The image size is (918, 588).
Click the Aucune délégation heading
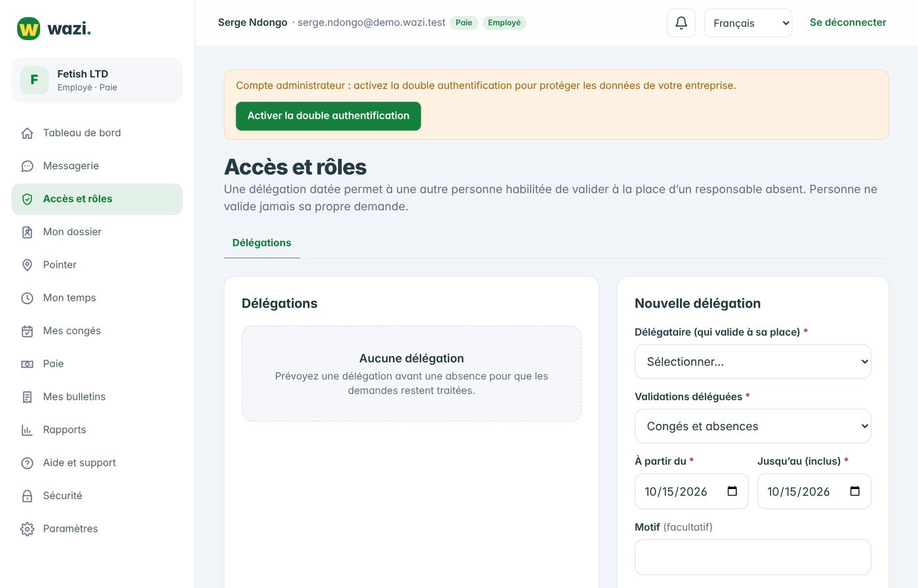click(x=412, y=359)
